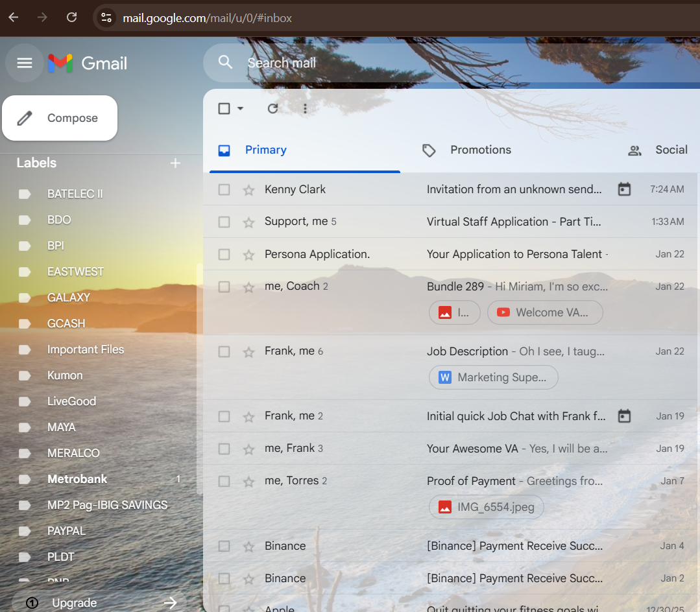Star the Your Awesome VA email
The image size is (700, 612).
click(248, 449)
